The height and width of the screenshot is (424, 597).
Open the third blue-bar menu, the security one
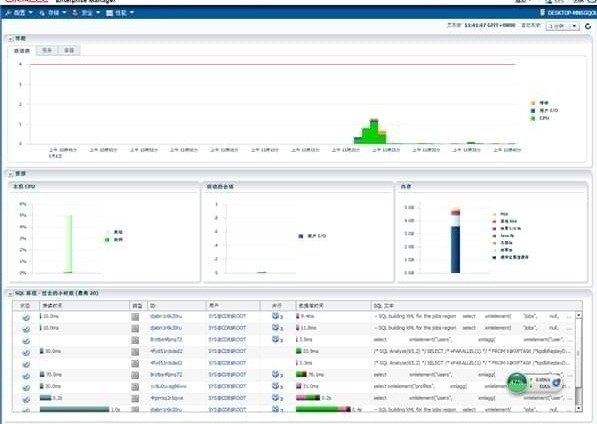pos(86,13)
